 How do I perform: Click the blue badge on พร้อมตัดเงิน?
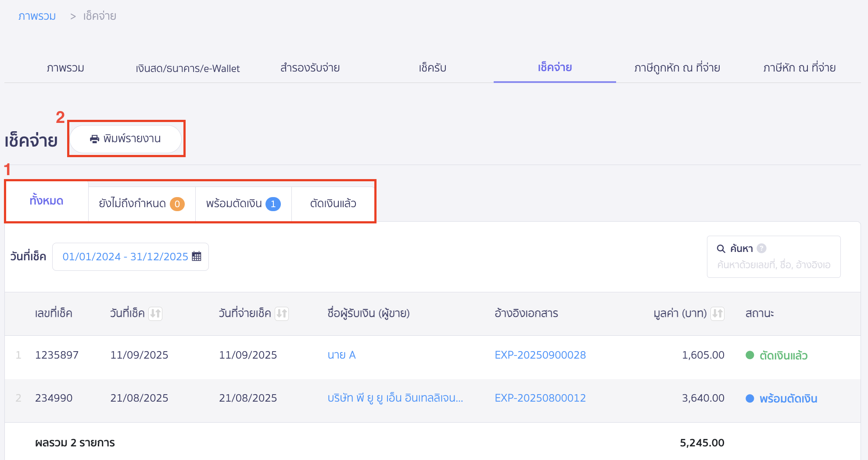[273, 204]
